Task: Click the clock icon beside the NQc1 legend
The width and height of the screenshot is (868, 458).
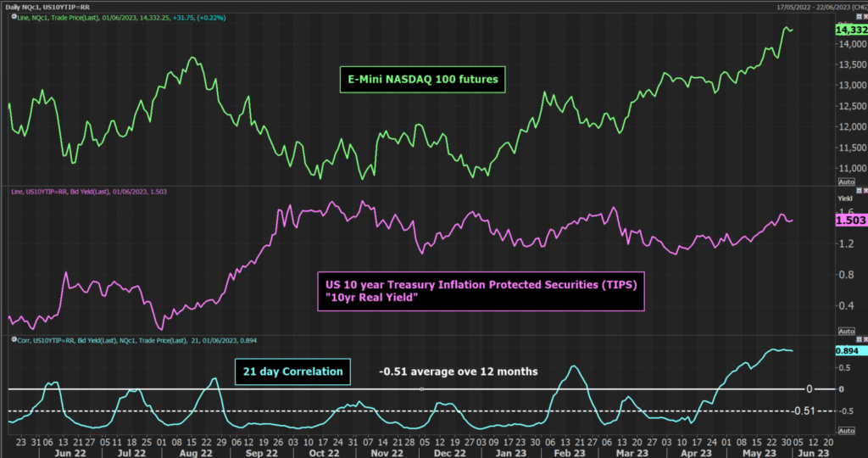Action: coord(14,17)
